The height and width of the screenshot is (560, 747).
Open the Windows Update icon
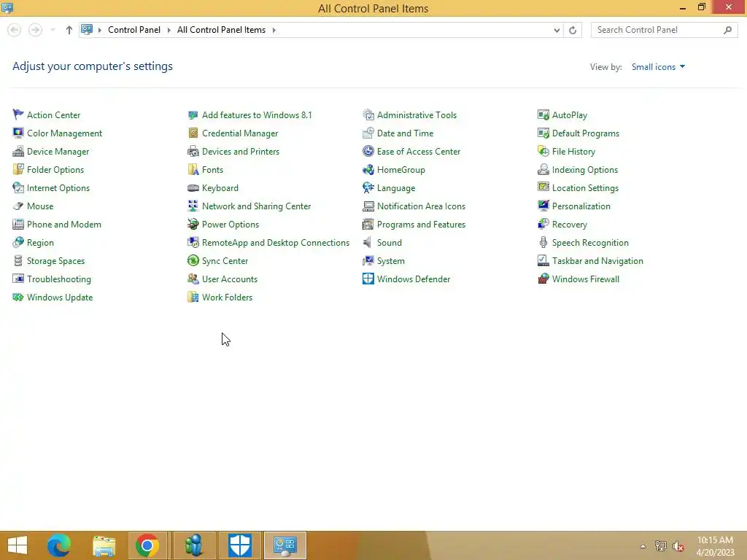click(x=18, y=297)
